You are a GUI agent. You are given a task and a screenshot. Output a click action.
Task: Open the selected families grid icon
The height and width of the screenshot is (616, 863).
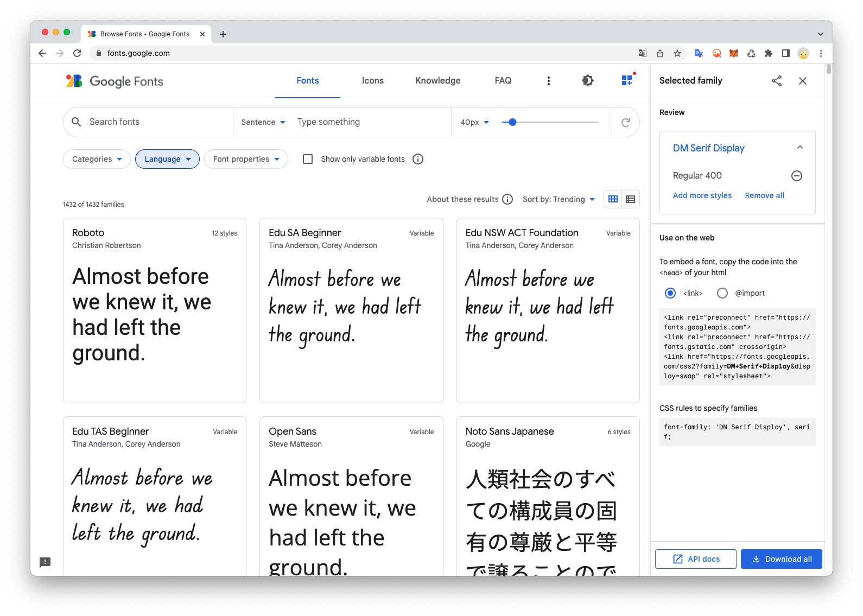coord(627,81)
